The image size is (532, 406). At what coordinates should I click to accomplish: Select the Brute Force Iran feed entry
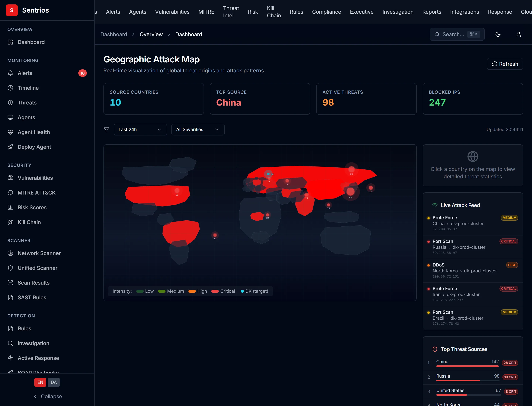pyautogui.click(x=473, y=294)
